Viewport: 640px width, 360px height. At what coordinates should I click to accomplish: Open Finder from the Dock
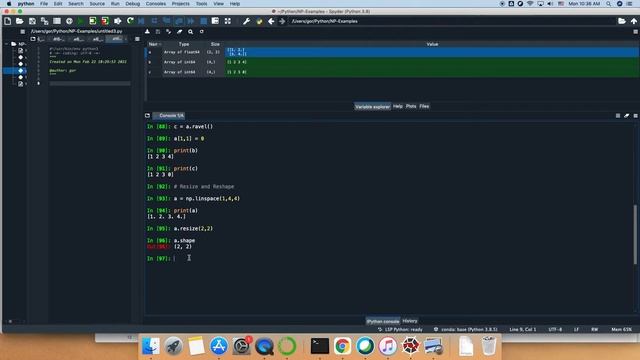[x=151, y=346]
